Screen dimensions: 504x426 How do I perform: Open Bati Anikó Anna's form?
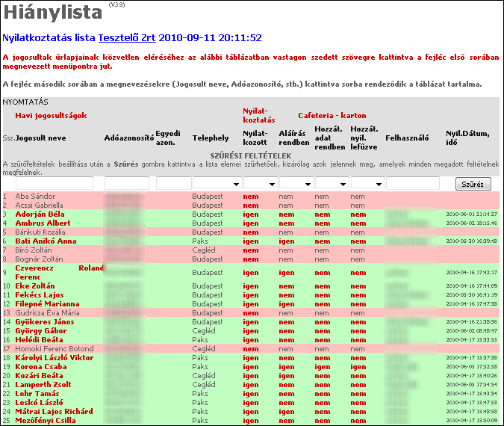[x=46, y=241]
